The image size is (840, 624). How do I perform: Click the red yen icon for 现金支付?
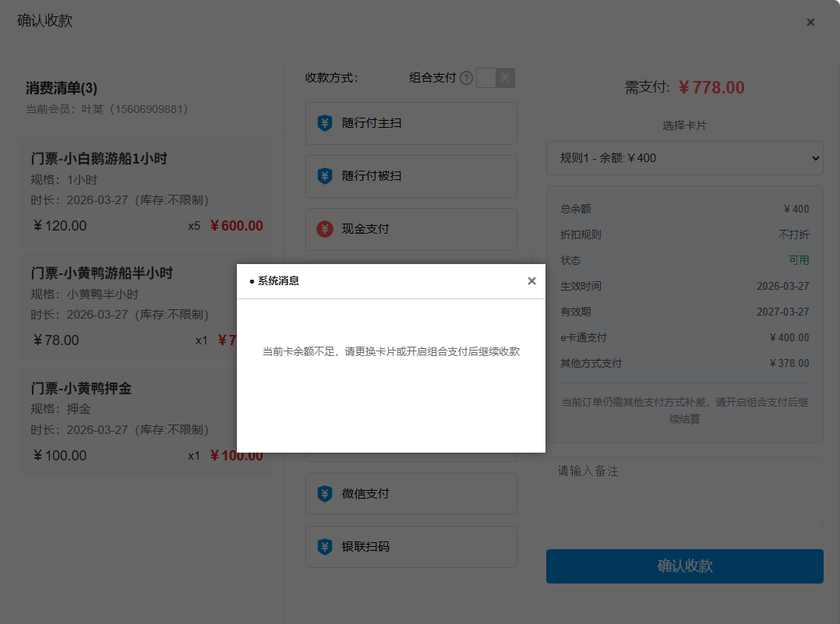tap(325, 229)
